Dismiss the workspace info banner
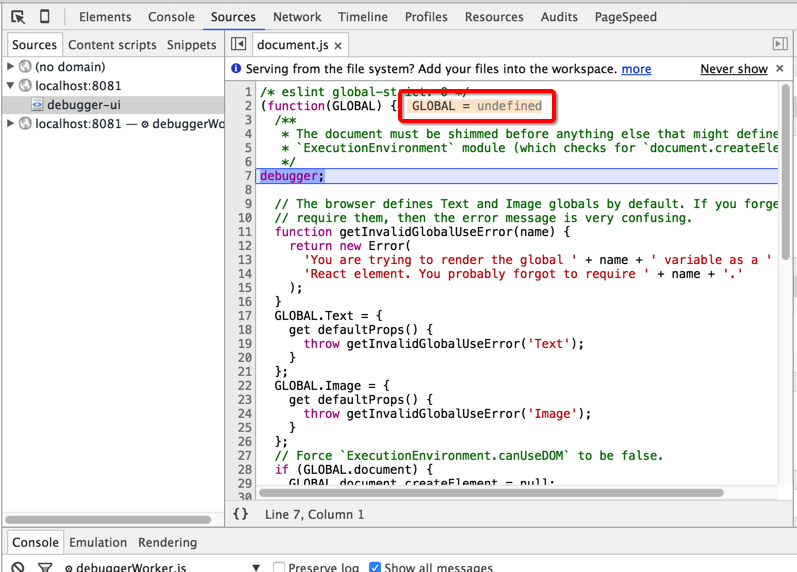 point(781,69)
